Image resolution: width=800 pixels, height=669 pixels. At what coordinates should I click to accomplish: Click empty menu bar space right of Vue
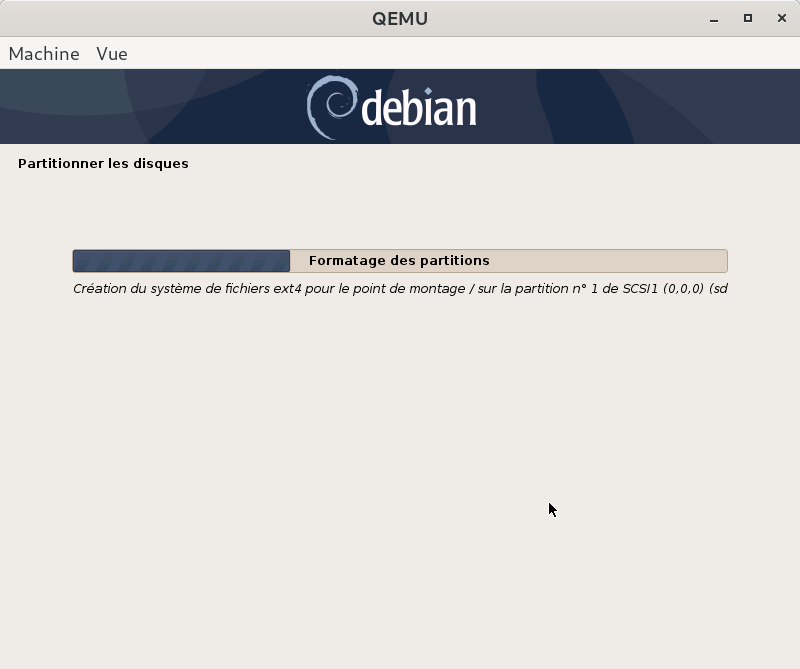[x=450, y=54]
